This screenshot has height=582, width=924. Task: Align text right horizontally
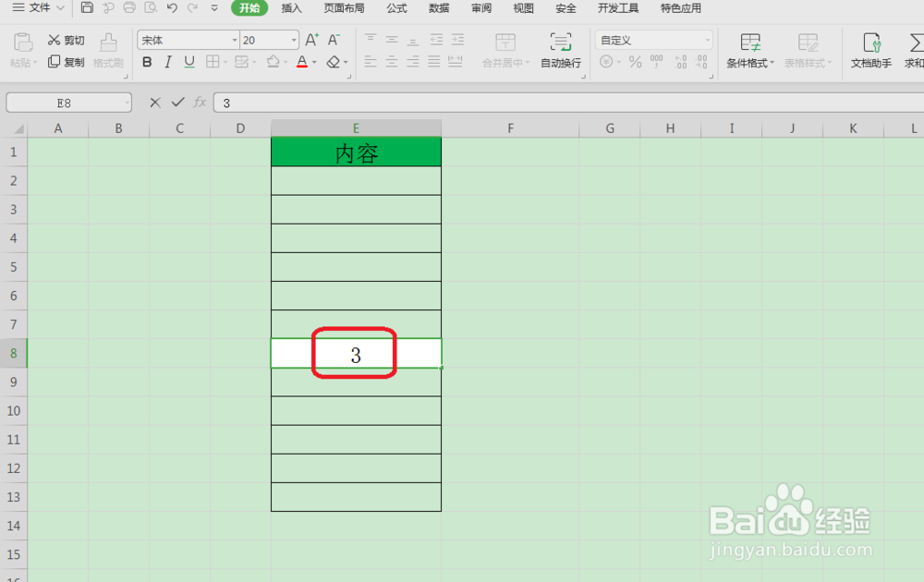[x=412, y=61]
